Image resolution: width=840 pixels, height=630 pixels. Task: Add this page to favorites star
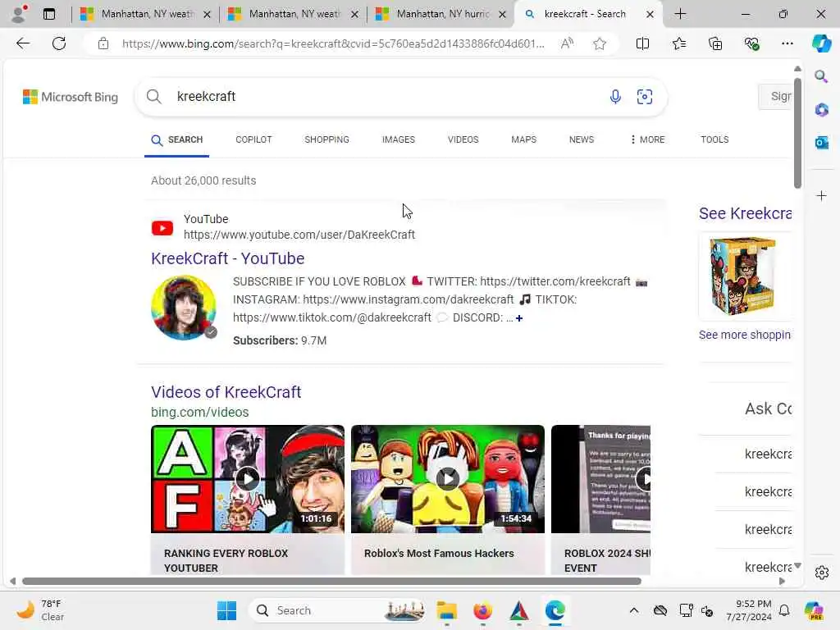600,43
